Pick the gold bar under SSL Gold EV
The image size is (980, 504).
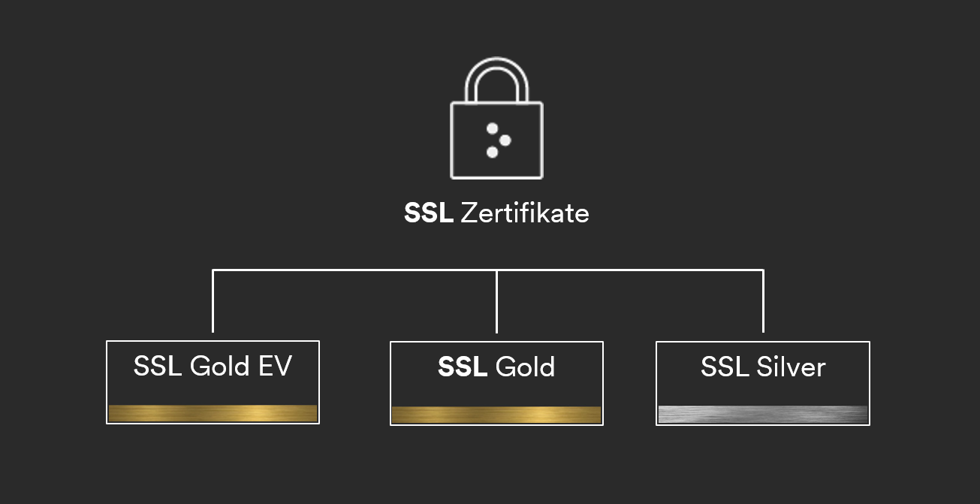213,414
